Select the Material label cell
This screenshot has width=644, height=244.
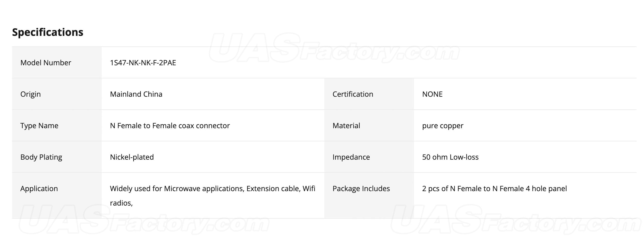click(369, 125)
